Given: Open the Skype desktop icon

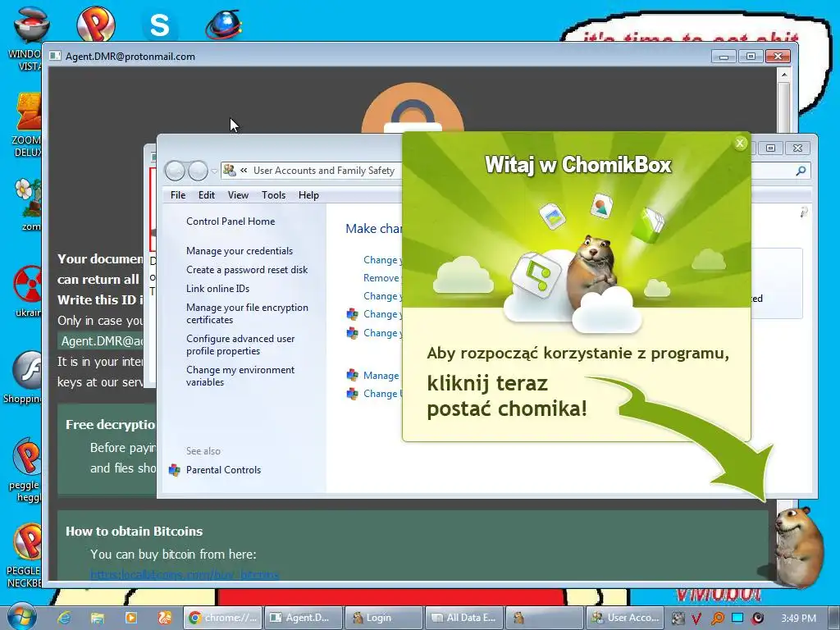Looking at the screenshot, I should point(160,25).
